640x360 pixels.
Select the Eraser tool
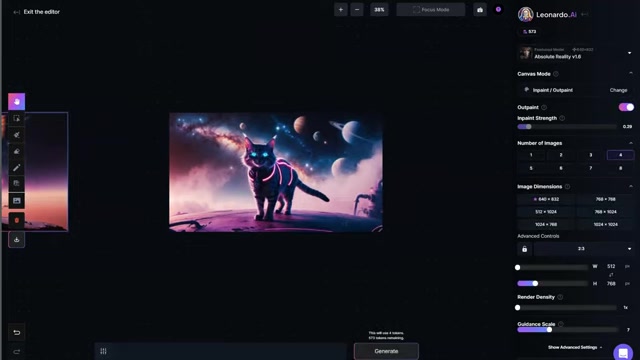click(16, 151)
